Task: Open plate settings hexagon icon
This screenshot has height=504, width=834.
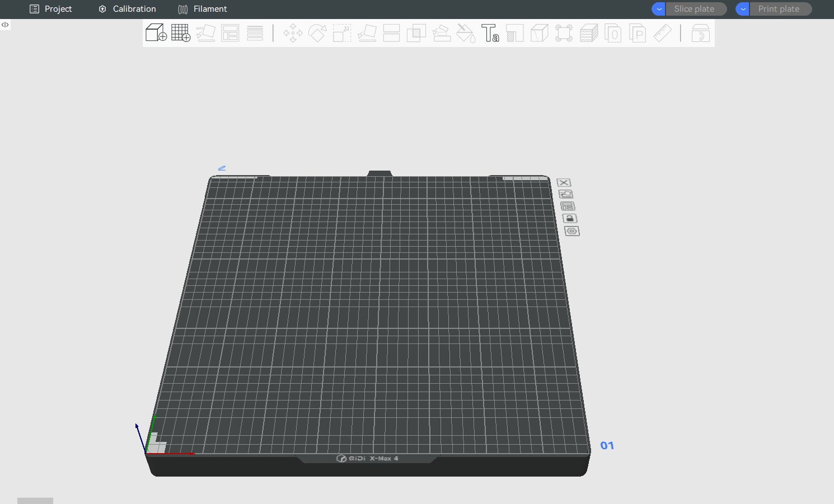Action: click(572, 231)
